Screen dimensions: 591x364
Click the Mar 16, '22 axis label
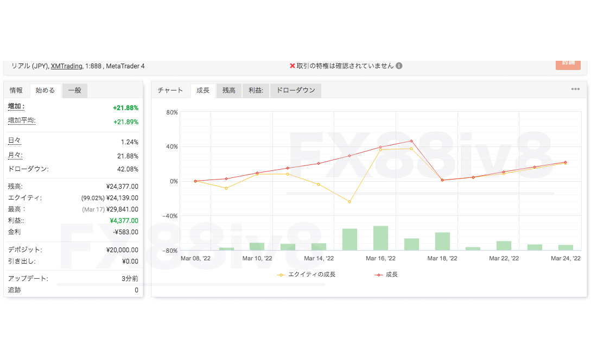380,259
